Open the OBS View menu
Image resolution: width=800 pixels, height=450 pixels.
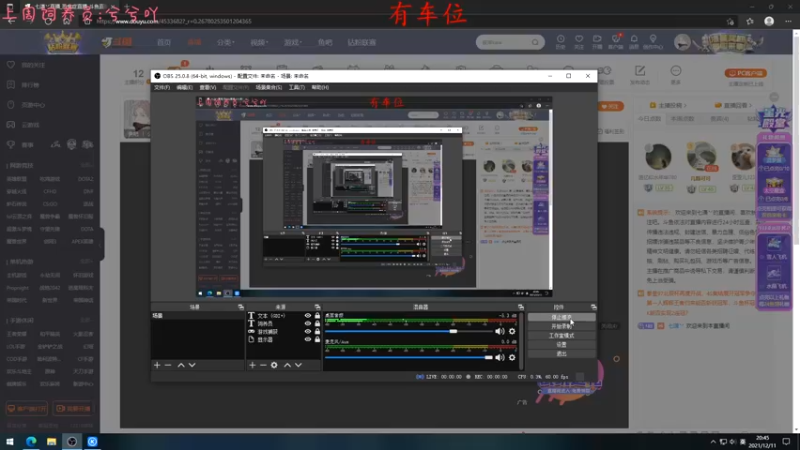click(x=208, y=88)
